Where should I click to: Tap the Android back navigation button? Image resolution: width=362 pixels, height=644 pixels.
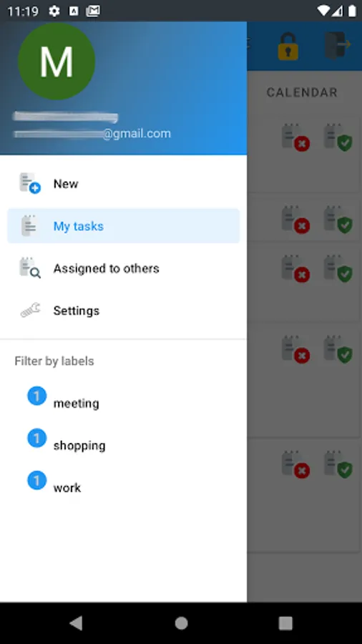(76, 623)
